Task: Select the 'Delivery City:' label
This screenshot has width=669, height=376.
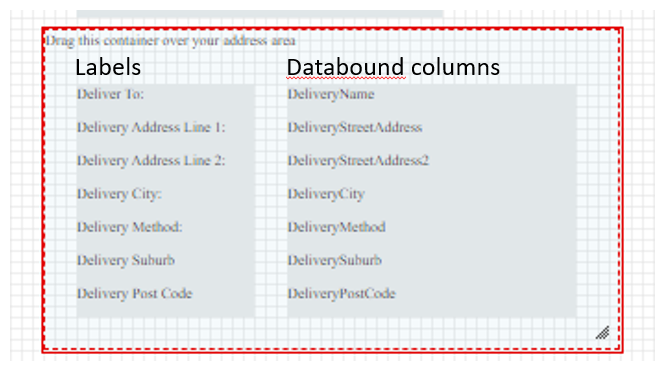Action: [x=119, y=194]
